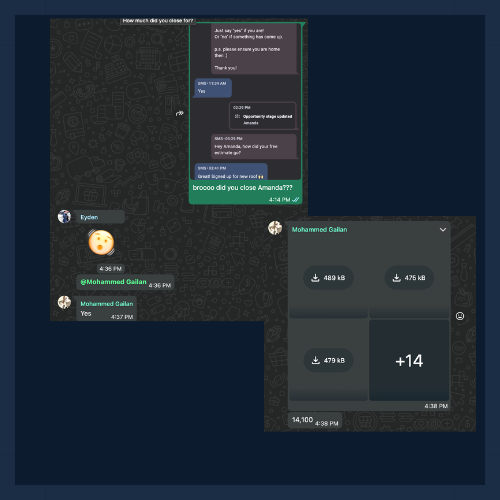Click the Mohammed Gailan name above the Yes message
500x500 pixels.
coord(107,304)
